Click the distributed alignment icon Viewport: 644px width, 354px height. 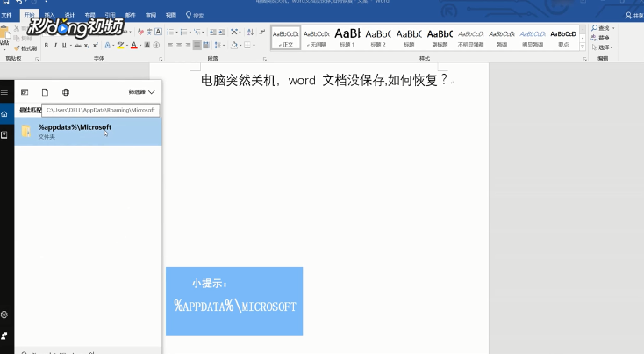(x=206, y=45)
